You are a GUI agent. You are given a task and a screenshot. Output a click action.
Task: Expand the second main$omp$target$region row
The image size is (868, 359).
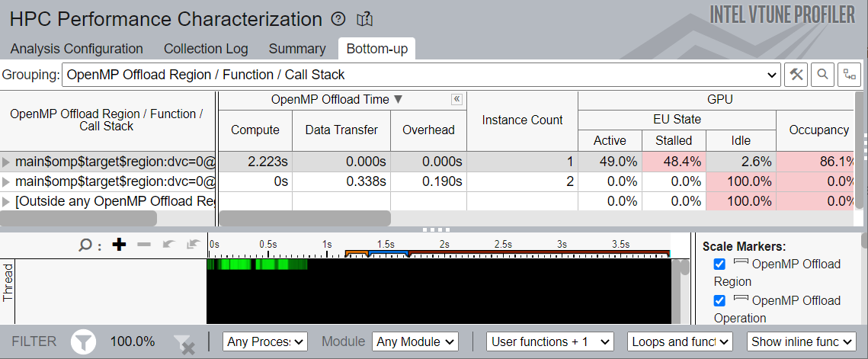point(6,181)
